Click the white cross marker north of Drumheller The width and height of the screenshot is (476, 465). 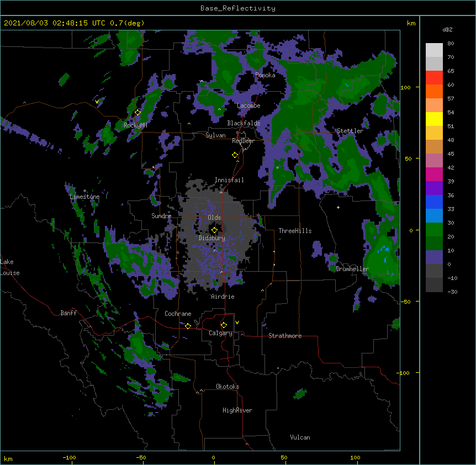(338, 207)
